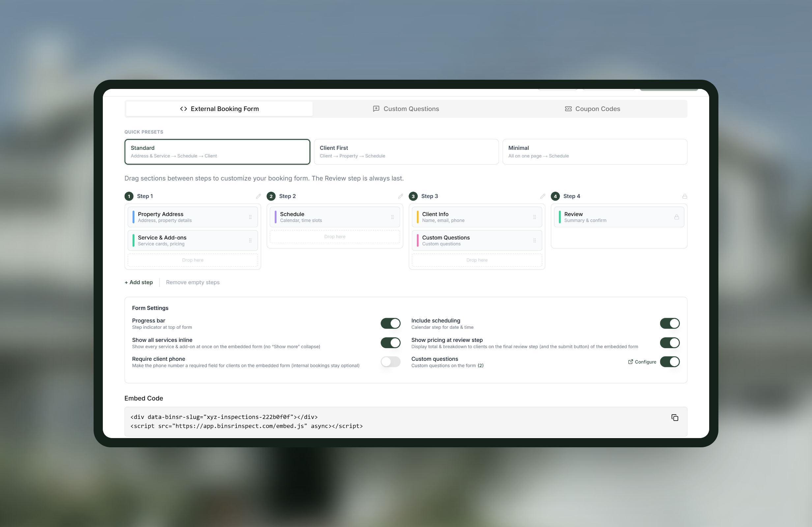Select the Client Info section card
The image size is (812, 527).
coord(477,217)
